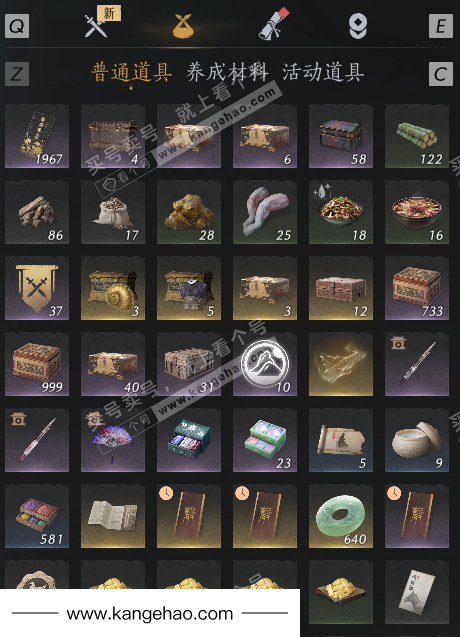Click the C key shortcut button
Viewport: 460px width, 637px height.
pyautogui.click(x=441, y=74)
